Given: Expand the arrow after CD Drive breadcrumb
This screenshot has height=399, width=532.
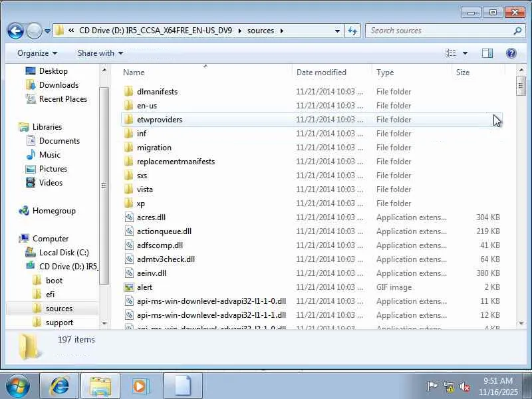Looking at the screenshot, I should [240, 31].
